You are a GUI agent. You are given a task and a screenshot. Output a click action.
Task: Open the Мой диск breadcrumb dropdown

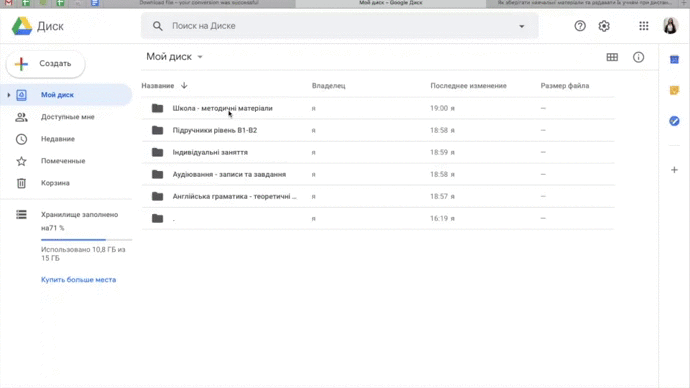click(174, 57)
